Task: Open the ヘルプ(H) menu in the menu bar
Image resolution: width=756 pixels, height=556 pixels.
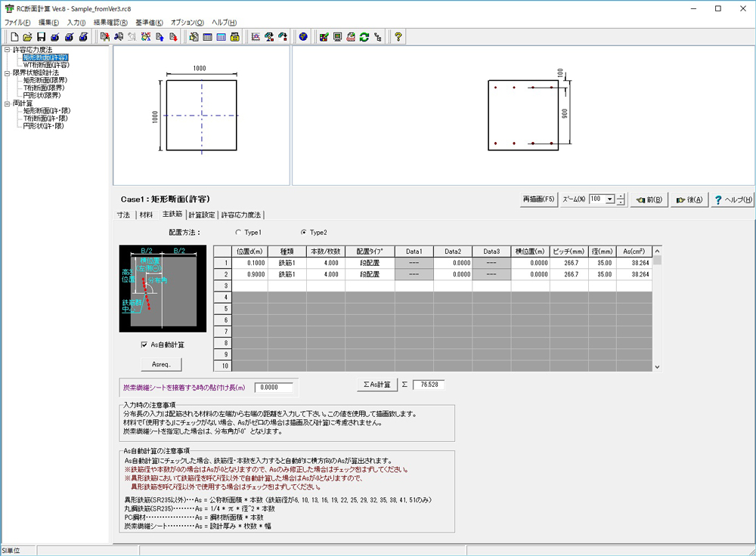Action: (225, 23)
